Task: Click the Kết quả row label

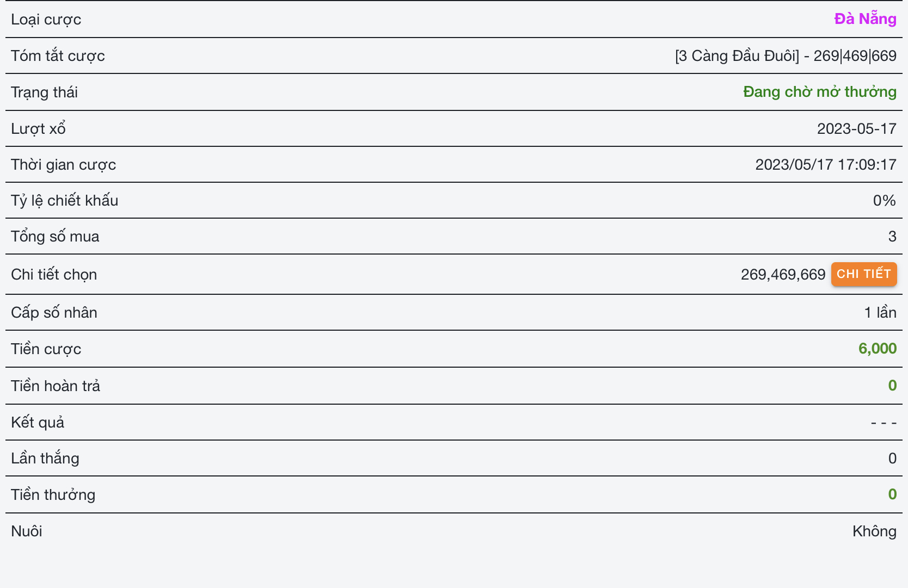Action: click(x=38, y=423)
